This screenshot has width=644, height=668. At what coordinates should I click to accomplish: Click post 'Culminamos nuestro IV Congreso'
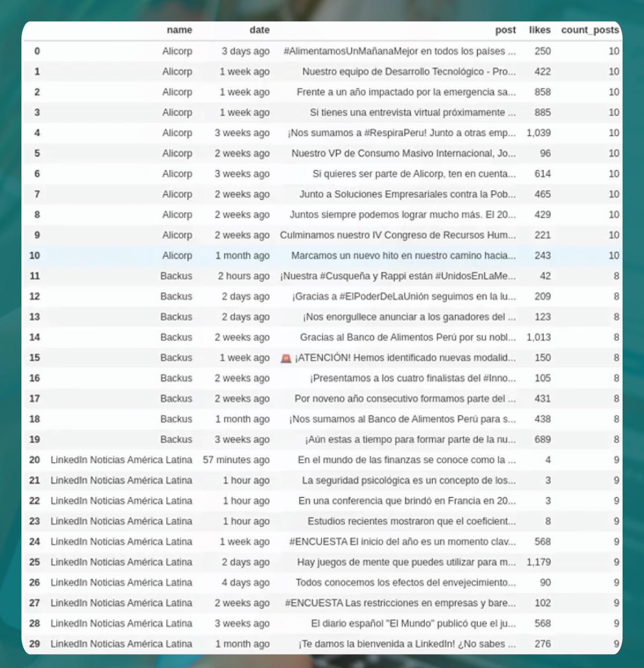tap(398, 235)
